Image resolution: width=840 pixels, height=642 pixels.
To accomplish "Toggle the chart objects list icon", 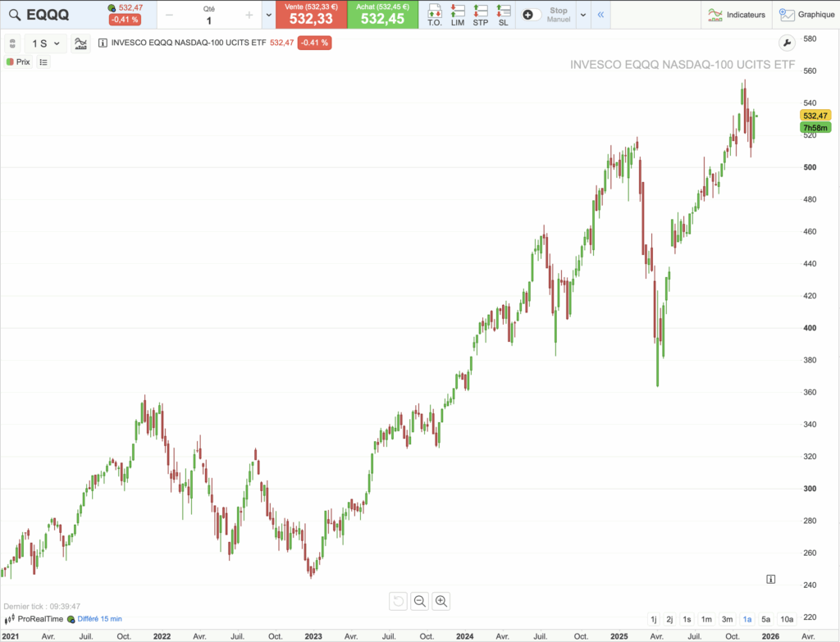I will [43, 61].
